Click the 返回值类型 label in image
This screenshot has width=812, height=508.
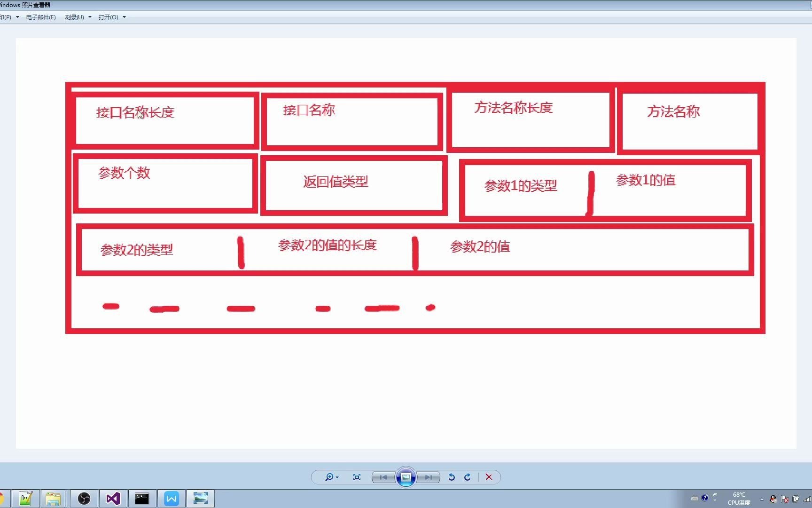point(336,182)
